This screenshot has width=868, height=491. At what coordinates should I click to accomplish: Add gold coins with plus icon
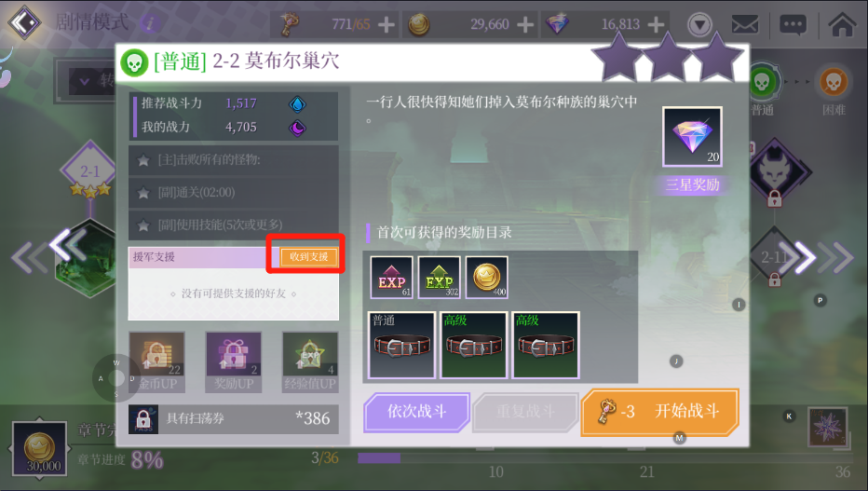tap(524, 24)
